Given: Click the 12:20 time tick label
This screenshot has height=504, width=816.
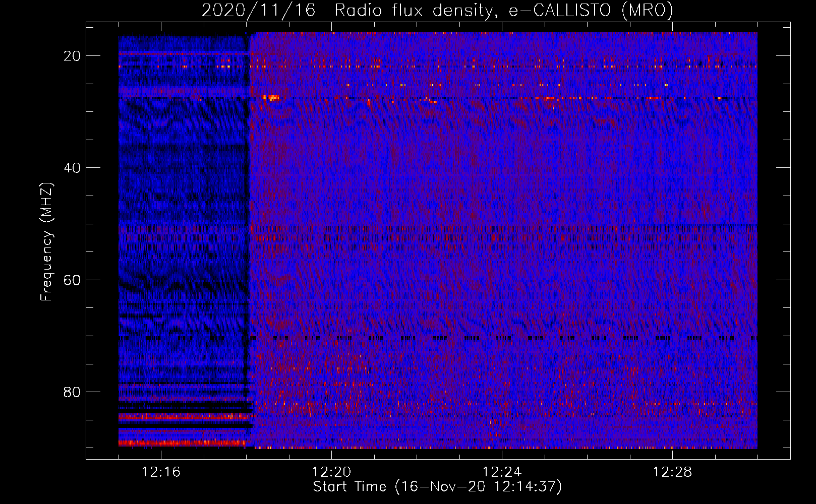Looking at the screenshot, I should pyautogui.click(x=331, y=472).
